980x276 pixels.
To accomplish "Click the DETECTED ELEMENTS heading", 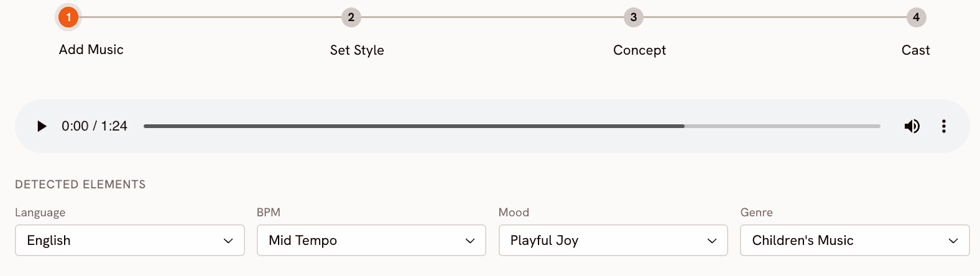I will tap(80, 185).
